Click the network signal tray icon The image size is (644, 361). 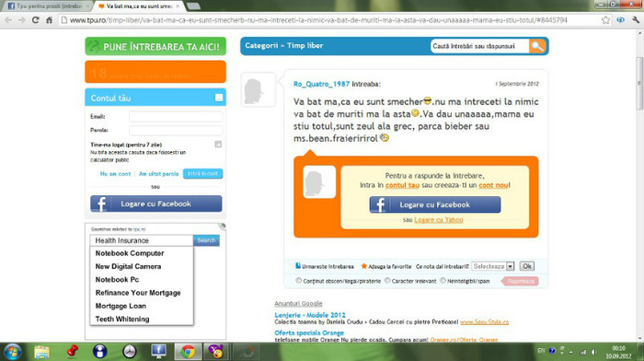(583, 352)
